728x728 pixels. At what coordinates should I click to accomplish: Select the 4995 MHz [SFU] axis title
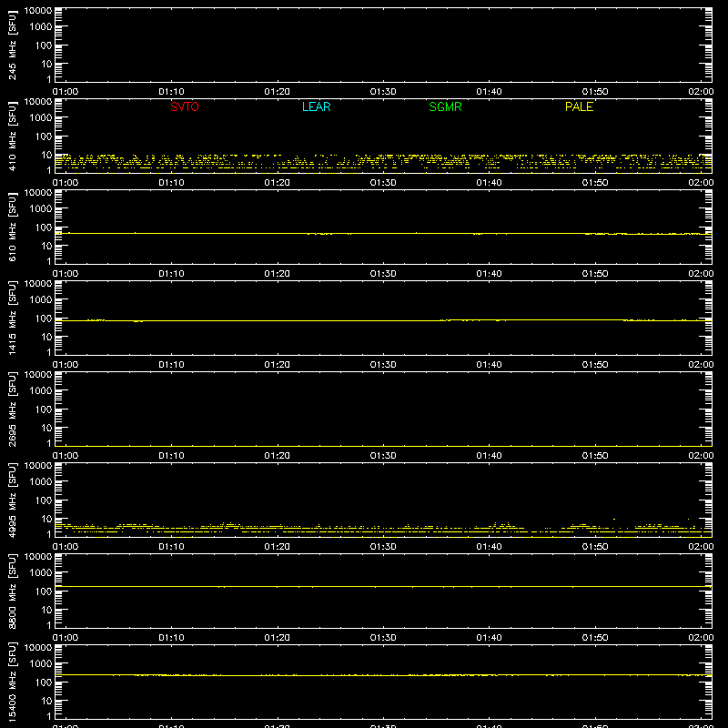(x=12, y=500)
